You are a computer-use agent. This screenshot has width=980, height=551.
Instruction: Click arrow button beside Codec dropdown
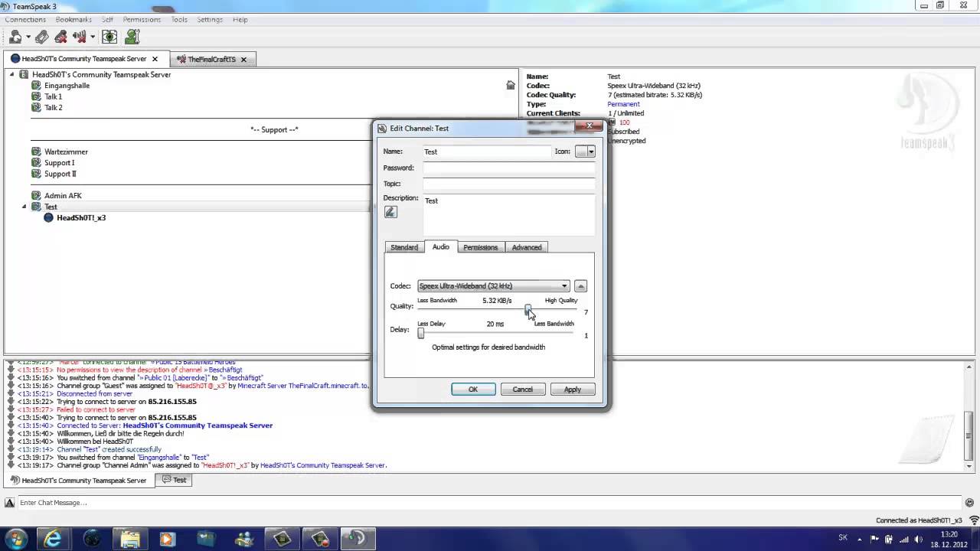point(580,286)
